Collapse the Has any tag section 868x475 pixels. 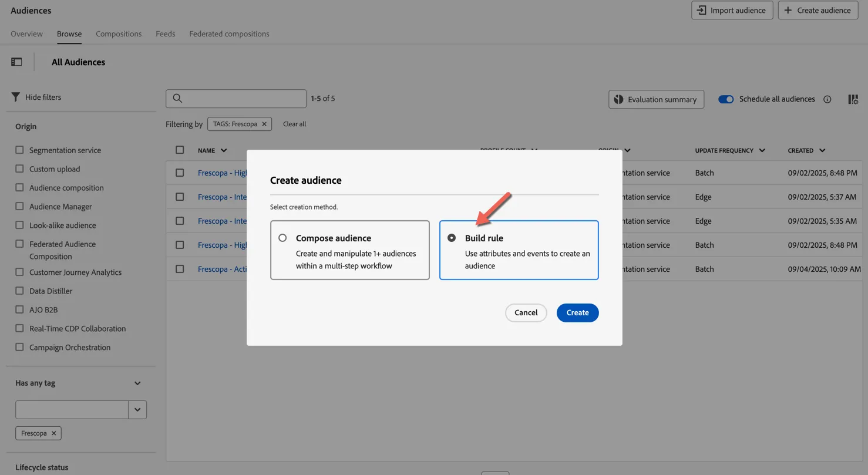click(x=137, y=383)
